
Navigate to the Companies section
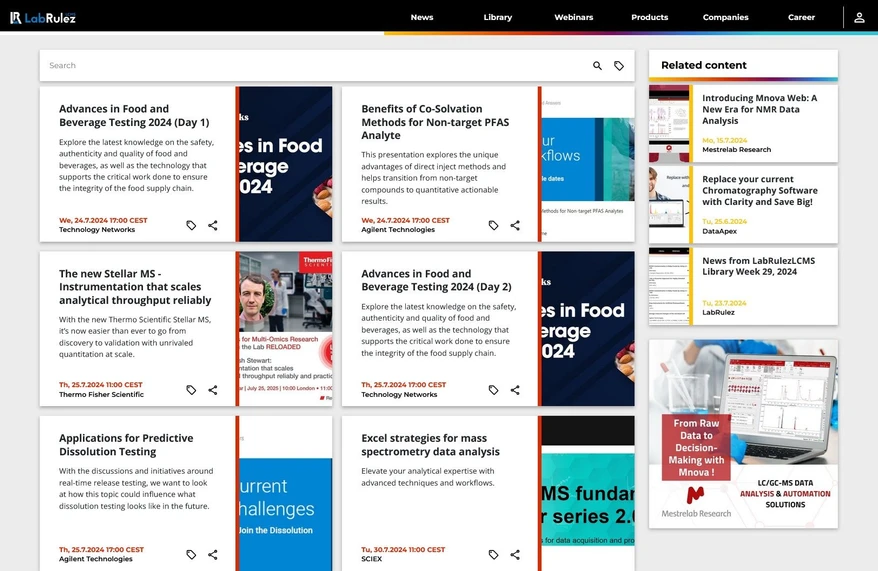(725, 17)
